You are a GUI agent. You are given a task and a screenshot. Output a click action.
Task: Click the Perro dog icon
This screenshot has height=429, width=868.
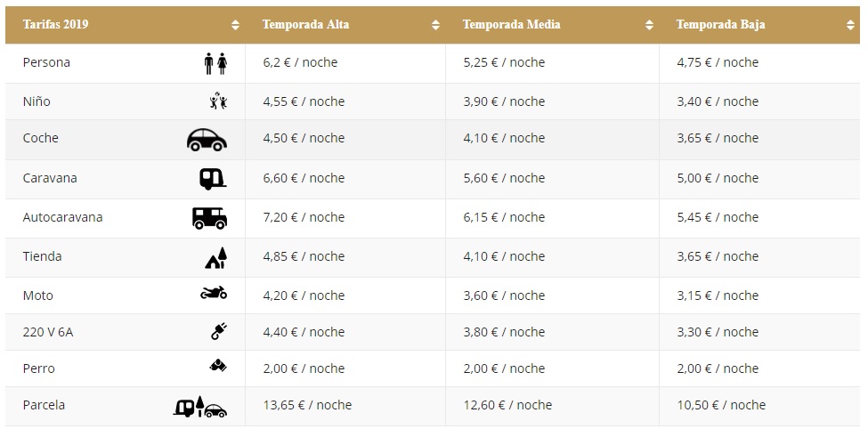pos(218,365)
